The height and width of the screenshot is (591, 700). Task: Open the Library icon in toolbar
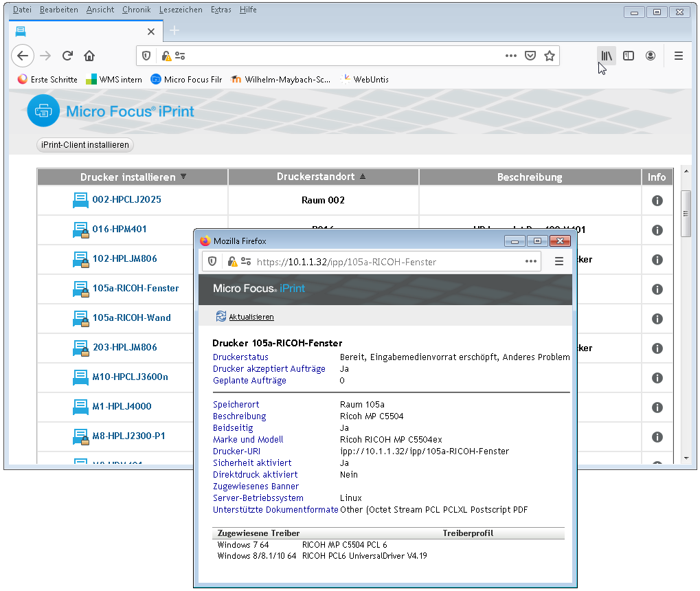tap(607, 56)
